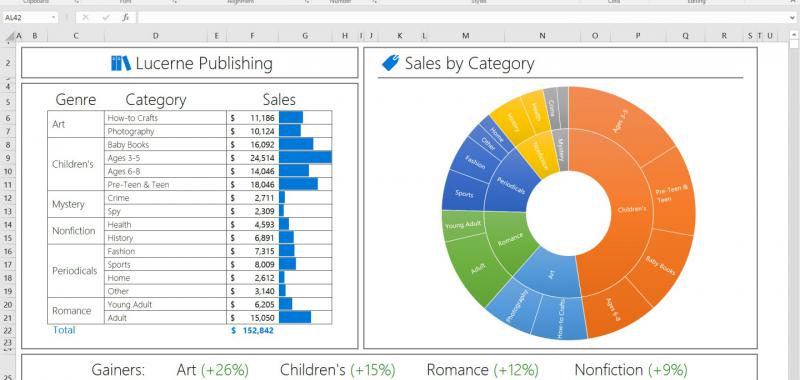Click the Genre column heading
Image resolution: width=800 pixels, height=380 pixels.
(76, 99)
